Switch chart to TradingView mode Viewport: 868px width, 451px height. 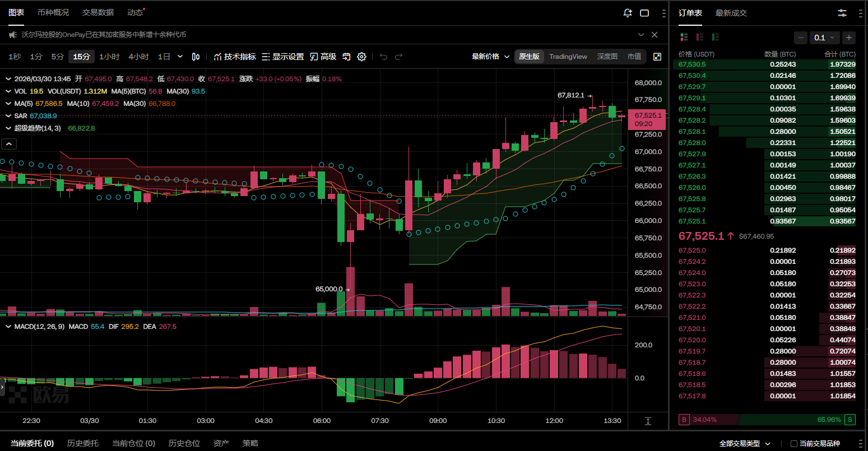point(568,57)
